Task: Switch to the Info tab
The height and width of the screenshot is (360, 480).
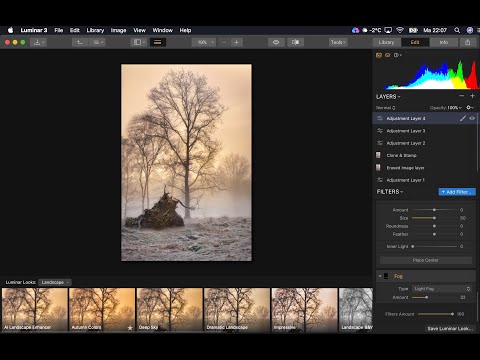Action: [x=444, y=42]
